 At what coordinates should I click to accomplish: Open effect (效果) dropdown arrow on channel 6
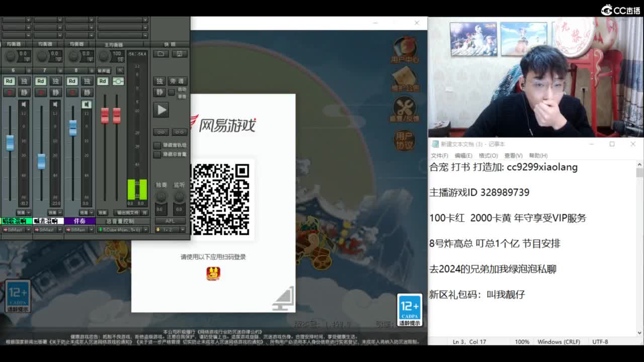(28, 213)
